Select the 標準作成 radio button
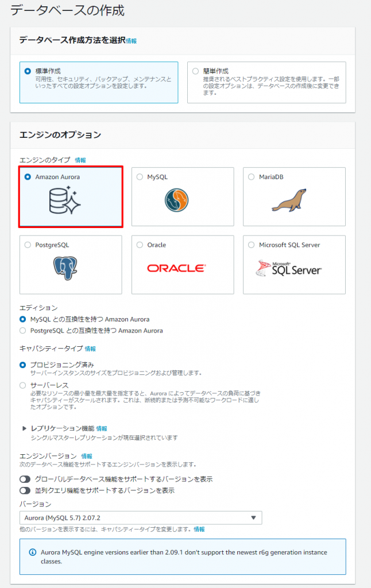The image size is (371, 588). click(28, 71)
